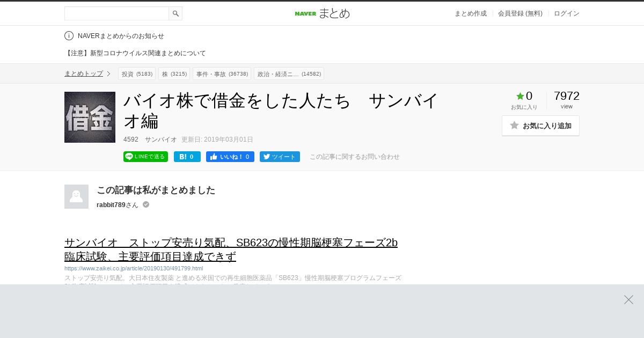Click the ログイン link
The image size is (644, 338).
[x=567, y=13]
